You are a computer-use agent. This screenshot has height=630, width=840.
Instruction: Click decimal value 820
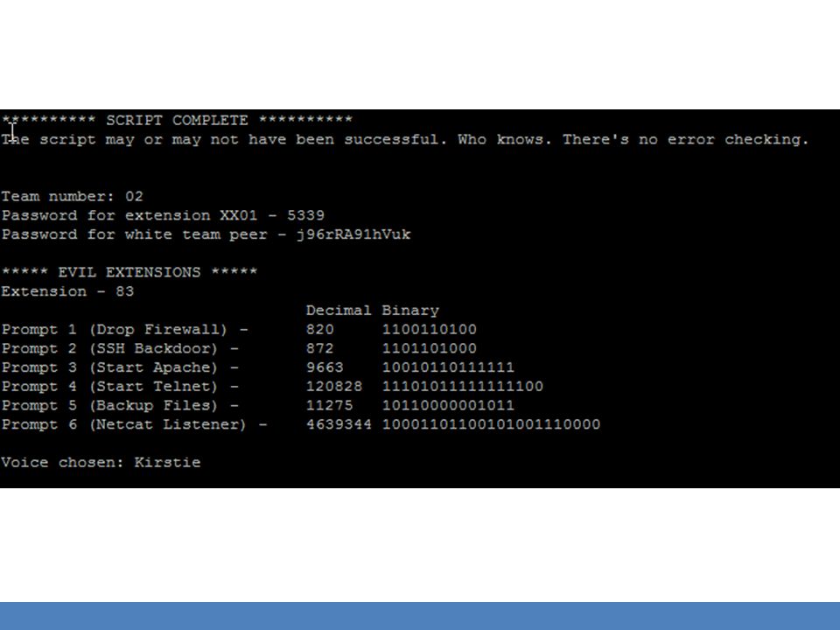(x=320, y=330)
